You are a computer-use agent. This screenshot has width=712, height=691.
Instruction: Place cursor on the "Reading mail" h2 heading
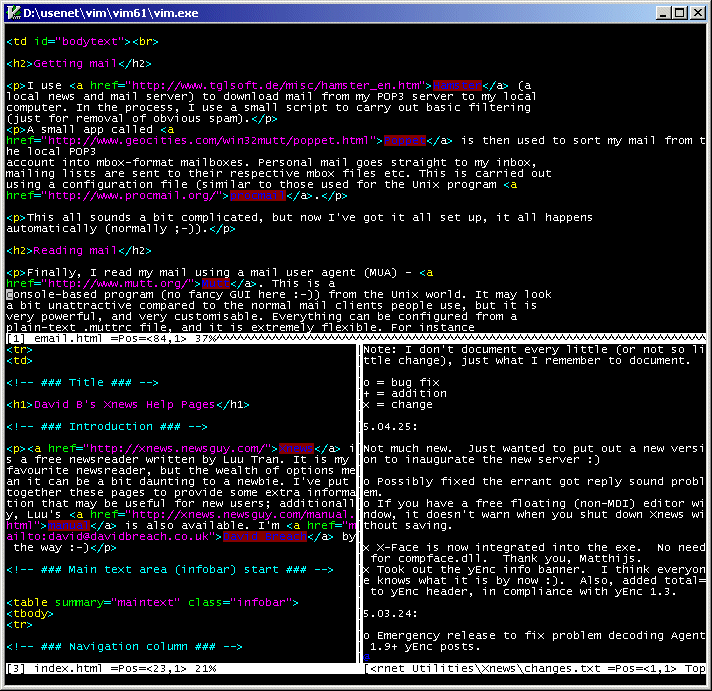point(78,250)
